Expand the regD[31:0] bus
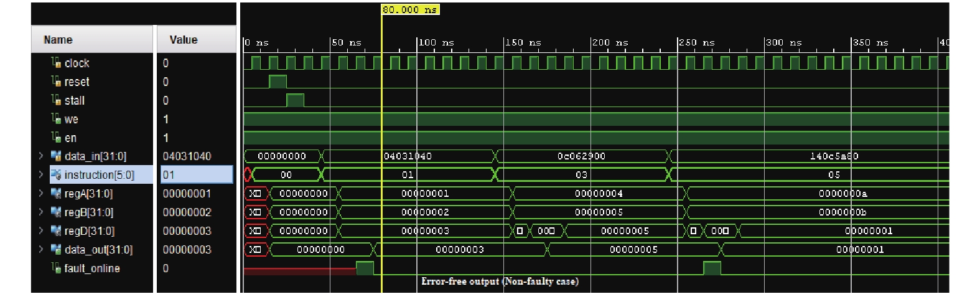The image size is (980, 299). coord(41,231)
